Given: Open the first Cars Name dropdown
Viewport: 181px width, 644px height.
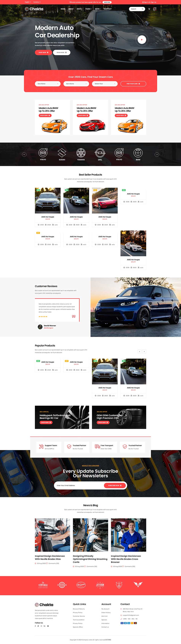Looking at the screenshot, I should pos(48,84).
